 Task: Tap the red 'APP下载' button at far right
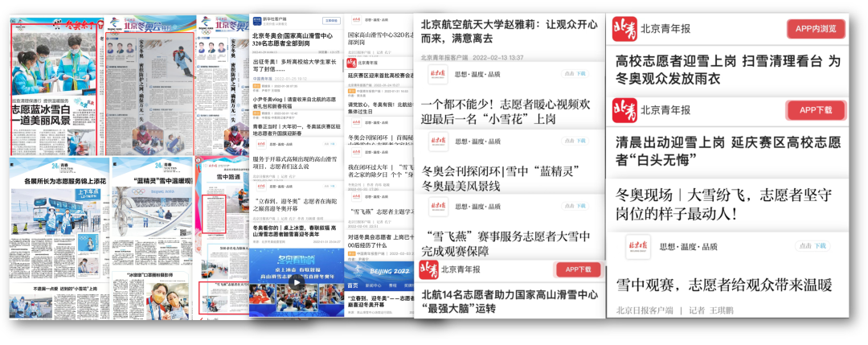[815, 110]
